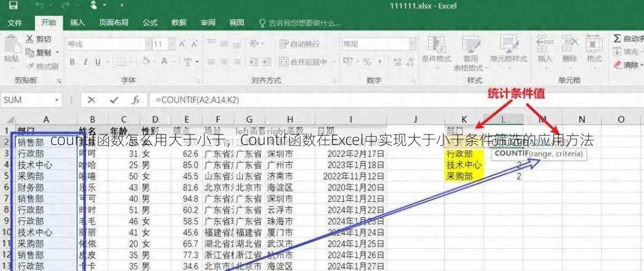This screenshot has width=644, height=271.
Task: Decrease font size
Action: (194, 44)
